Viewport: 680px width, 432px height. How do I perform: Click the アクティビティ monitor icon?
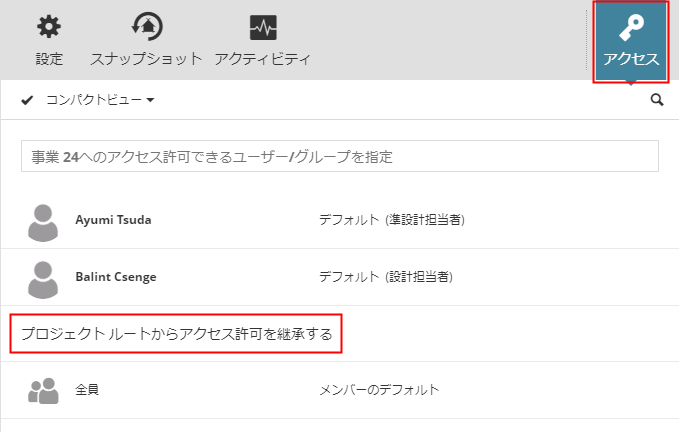(263, 27)
